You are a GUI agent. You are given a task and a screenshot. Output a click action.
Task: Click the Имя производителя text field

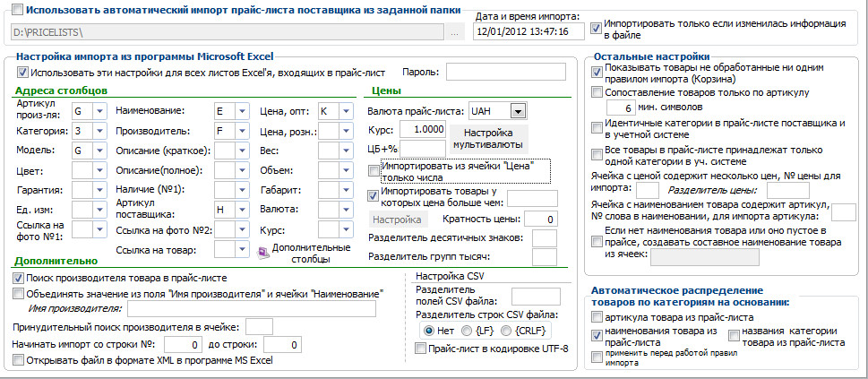point(252,308)
